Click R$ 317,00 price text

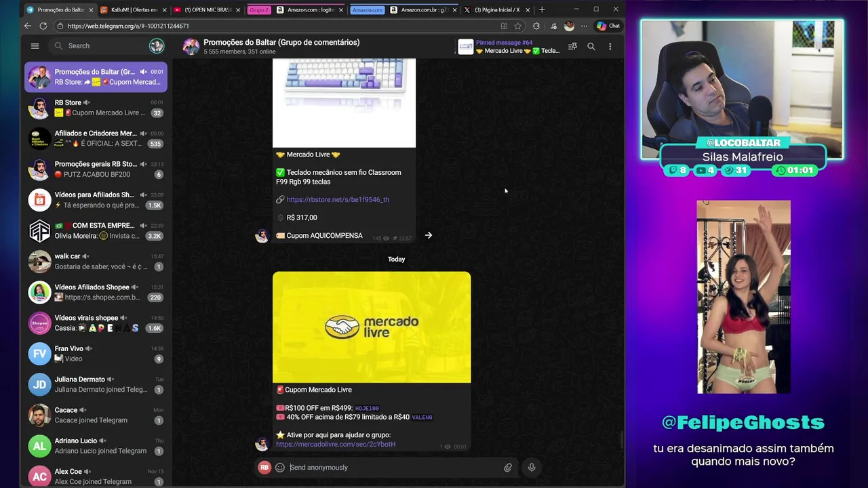click(302, 218)
